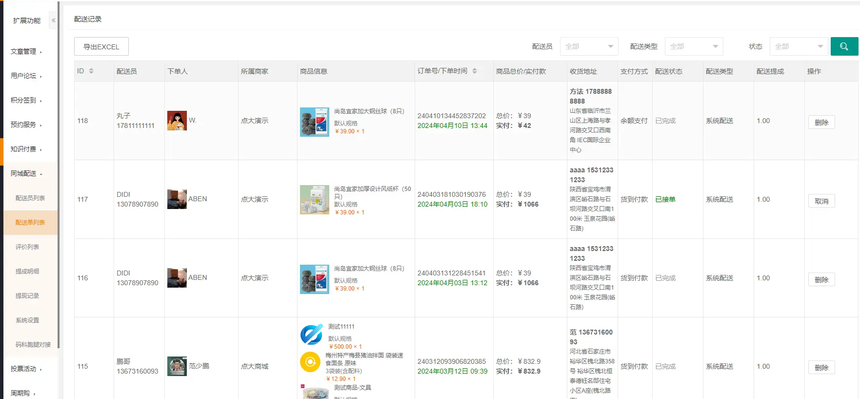This screenshot has height=399, width=860.
Task: Click the 配送记录 page title
Action: coord(88,19)
